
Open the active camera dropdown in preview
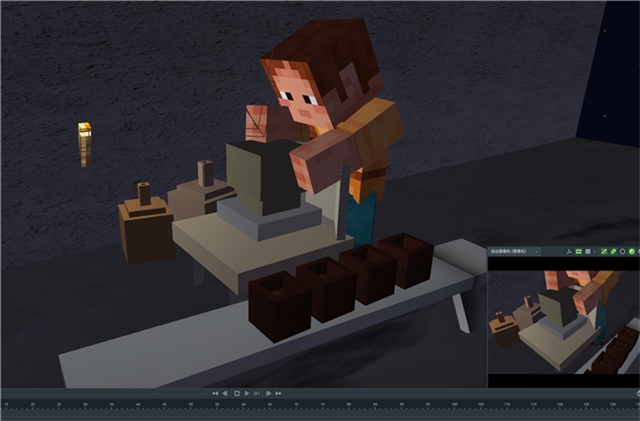click(x=514, y=252)
